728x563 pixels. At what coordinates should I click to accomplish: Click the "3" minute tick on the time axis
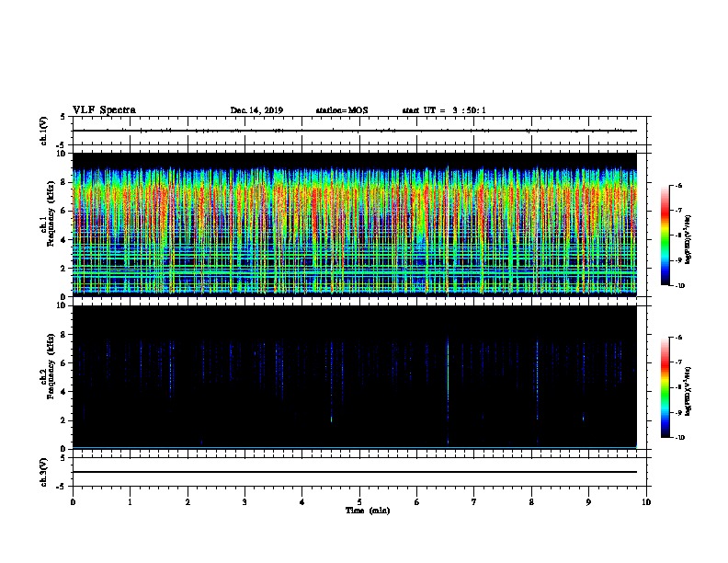point(245,502)
